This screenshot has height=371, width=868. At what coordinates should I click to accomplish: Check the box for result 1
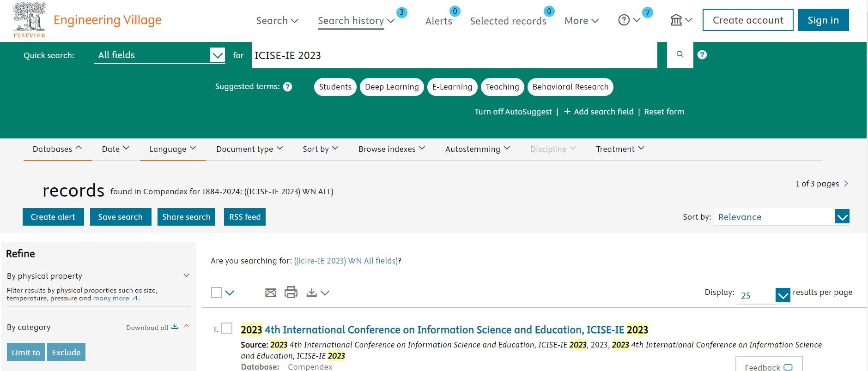click(227, 328)
